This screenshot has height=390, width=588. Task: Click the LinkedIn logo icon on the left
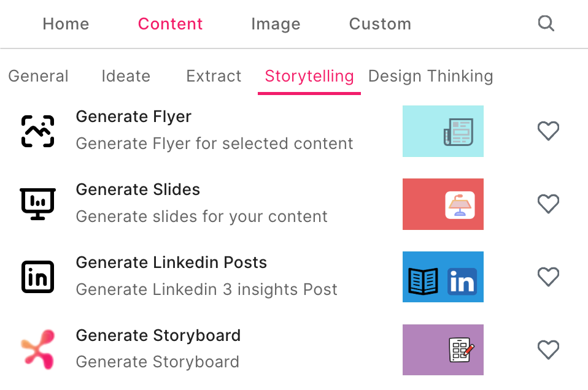(38, 277)
